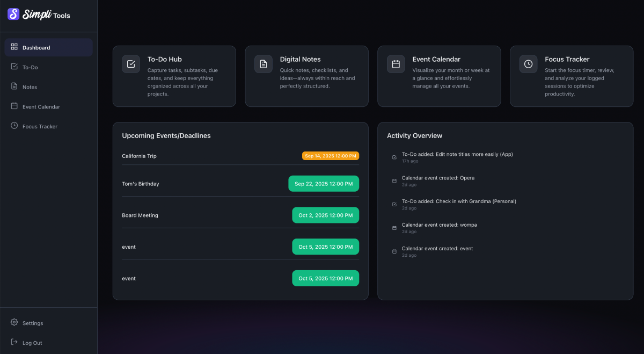Open To-Do in the sidebar menu
Viewport: 644px width, 354px height.
coord(30,67)
